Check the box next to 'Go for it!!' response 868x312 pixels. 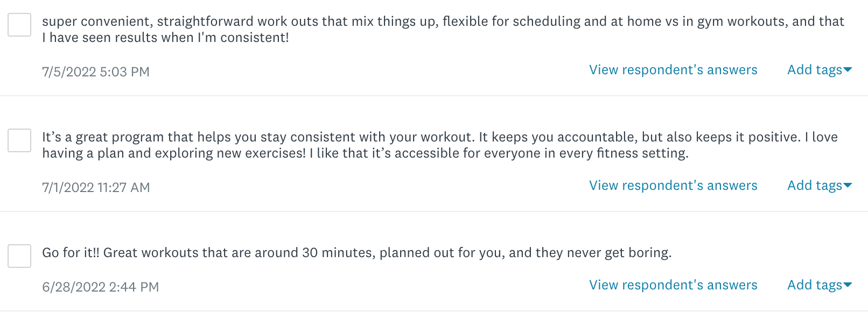(19, 256)
